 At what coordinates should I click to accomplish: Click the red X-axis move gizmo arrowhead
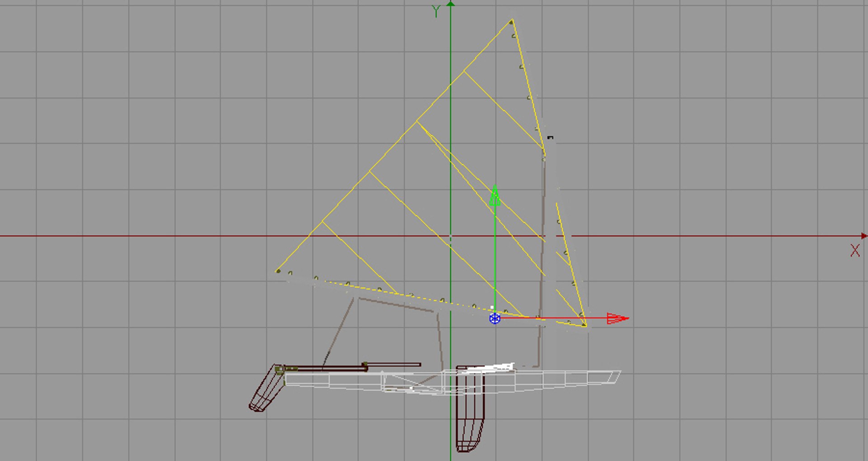point(618,318)
